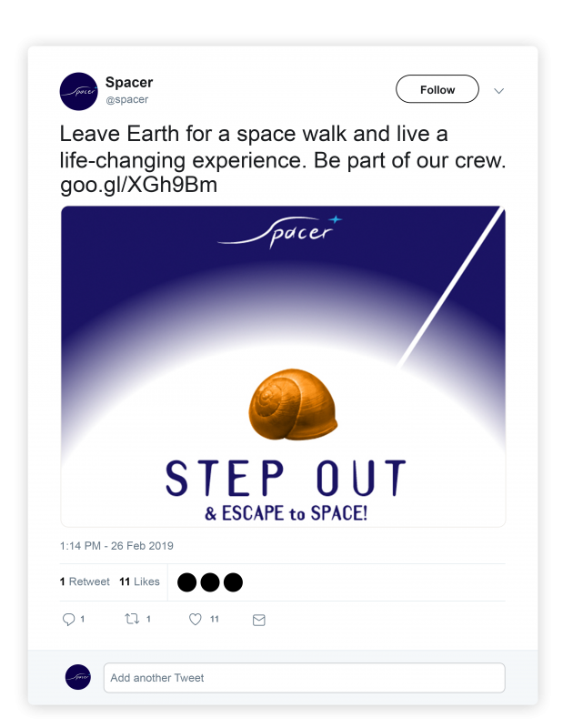
Task: Click the Spacer display name
Action: (x=129, y=83)
